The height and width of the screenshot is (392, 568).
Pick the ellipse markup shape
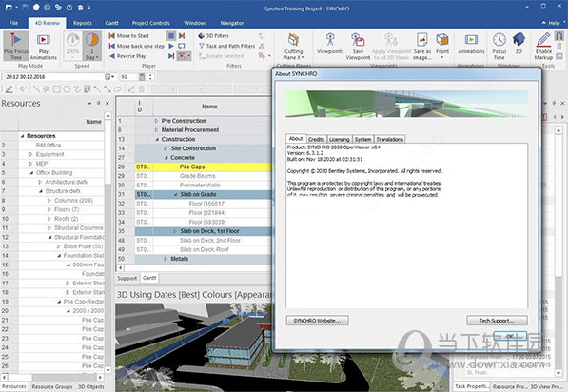point(67,89)
